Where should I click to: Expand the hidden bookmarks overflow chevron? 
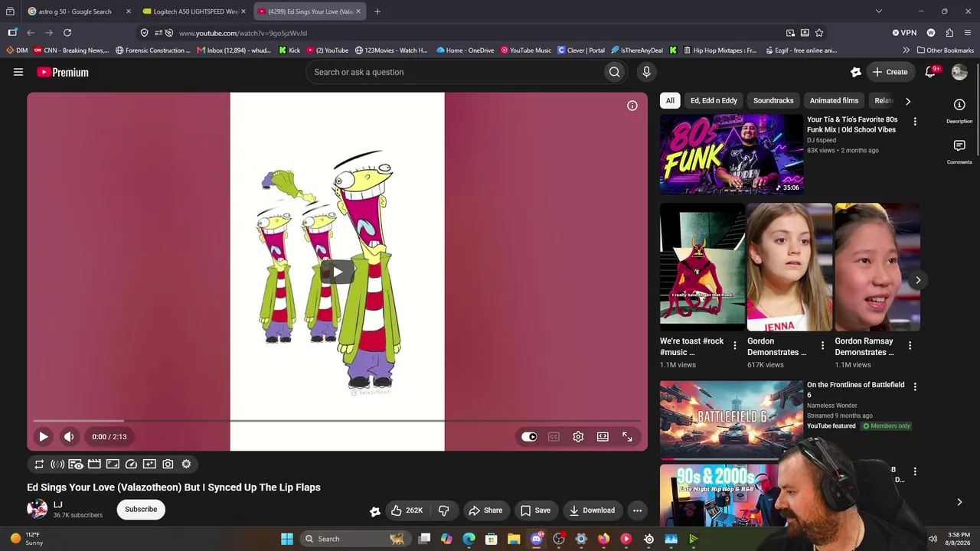pyautogui.click(x=906, y=51)
